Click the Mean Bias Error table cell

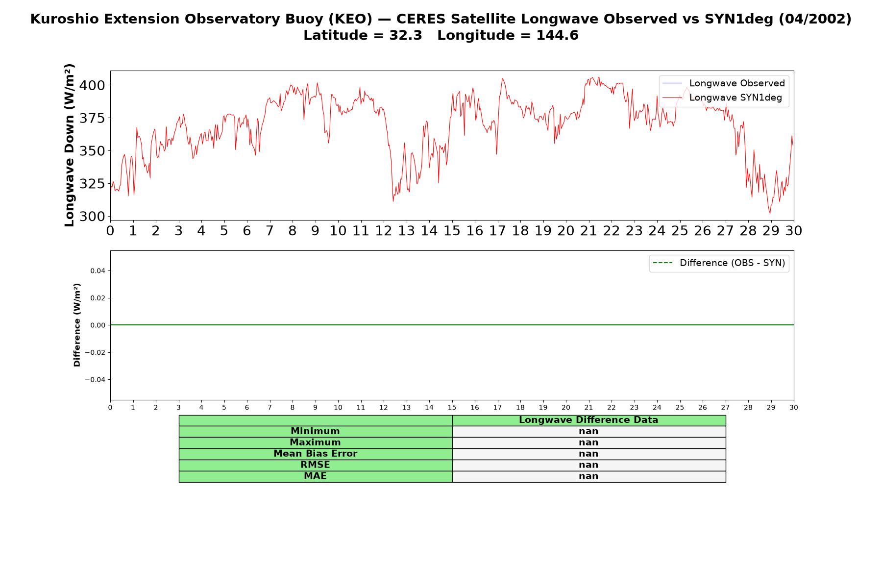coord(316,454)
